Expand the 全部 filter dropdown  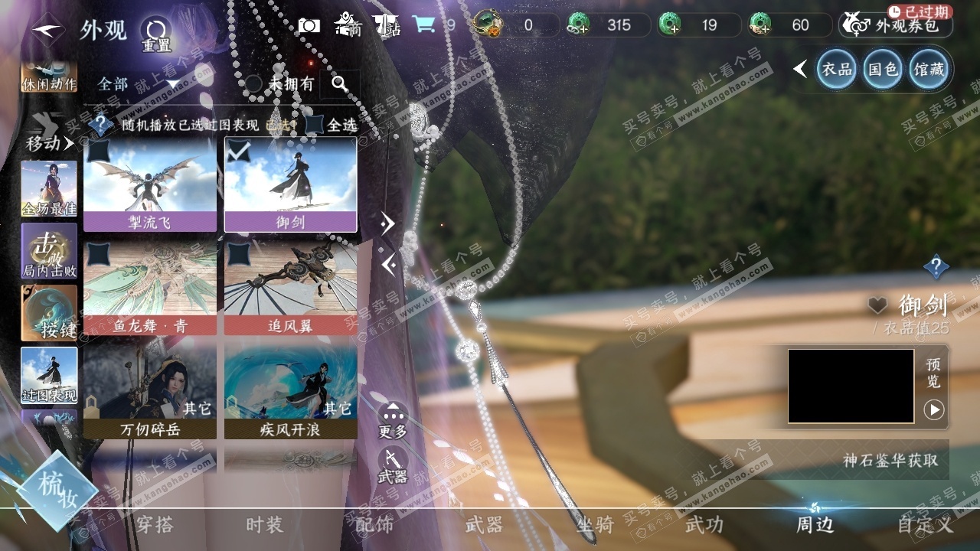[x=172, y=84]
